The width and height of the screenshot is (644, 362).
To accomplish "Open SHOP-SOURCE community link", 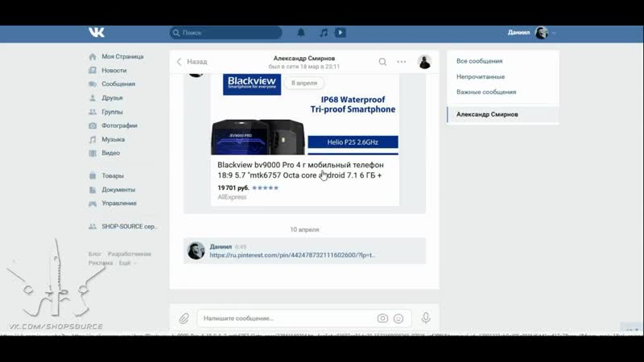I will (130, 226).
